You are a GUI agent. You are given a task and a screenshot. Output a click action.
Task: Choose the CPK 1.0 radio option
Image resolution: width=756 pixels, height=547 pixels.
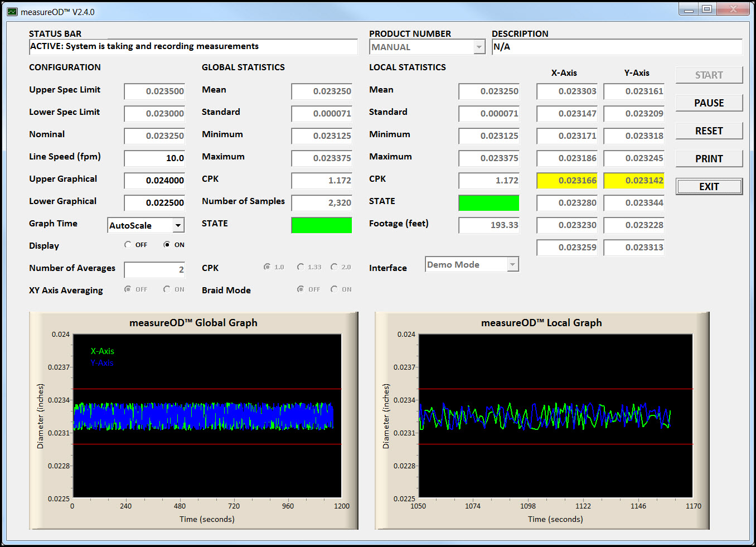pyautogui.click(x=267, y=267)
